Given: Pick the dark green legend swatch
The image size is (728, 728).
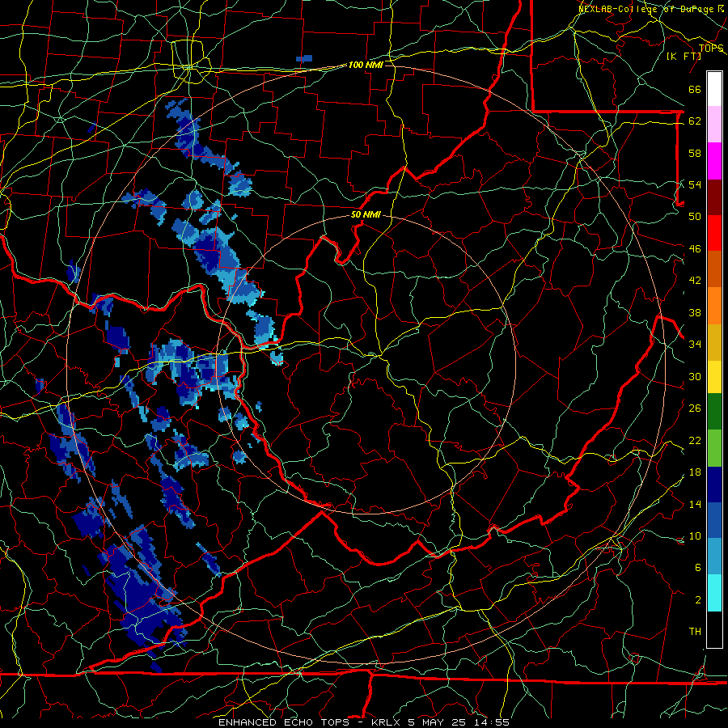Looking at the screenshot, I should [x=714, y=412].
